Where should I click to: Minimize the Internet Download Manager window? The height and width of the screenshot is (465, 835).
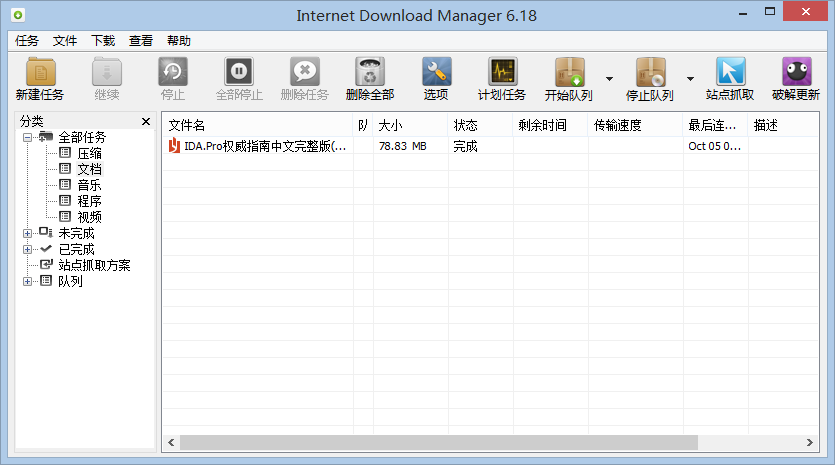tap(743, 13)
